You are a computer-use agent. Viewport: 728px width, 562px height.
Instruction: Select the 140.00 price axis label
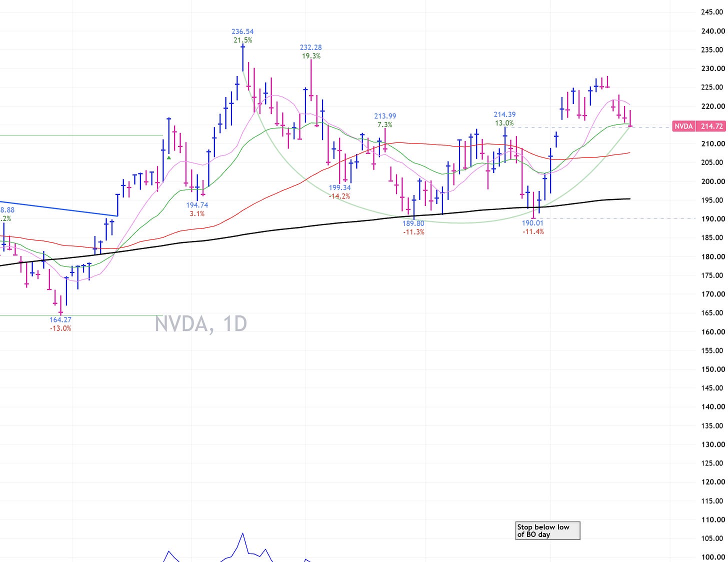(712, 406)
